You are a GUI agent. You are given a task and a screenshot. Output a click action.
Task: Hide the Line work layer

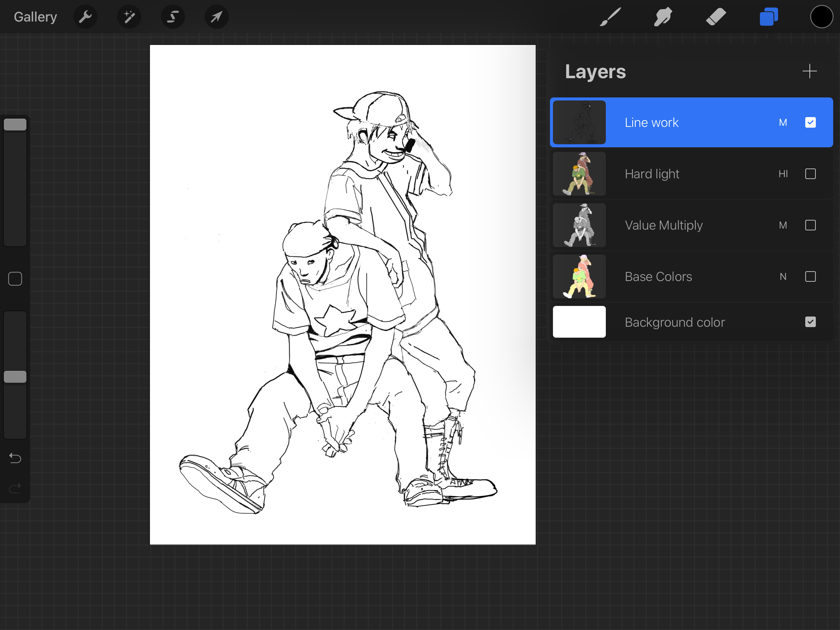[810, 122]
